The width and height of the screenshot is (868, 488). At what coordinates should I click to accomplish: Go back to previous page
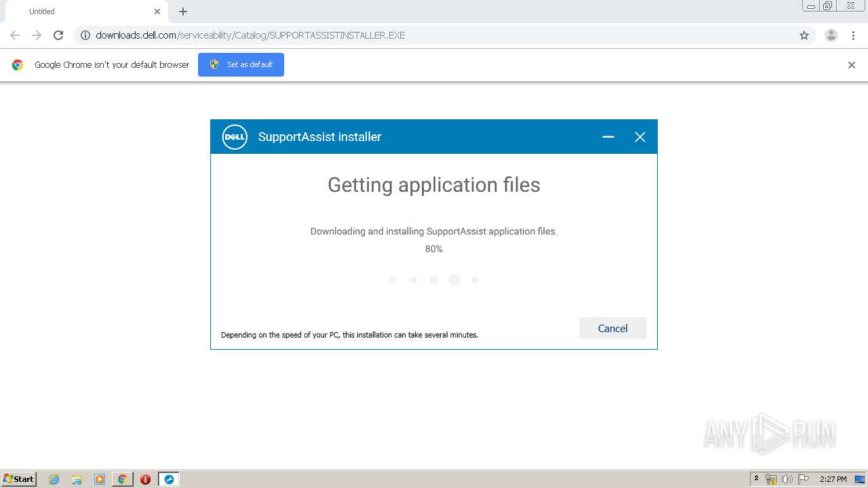tap(15, 35)
